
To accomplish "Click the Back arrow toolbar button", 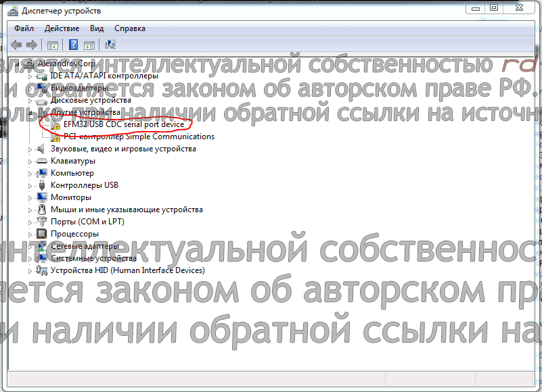I will click(16, 45).
